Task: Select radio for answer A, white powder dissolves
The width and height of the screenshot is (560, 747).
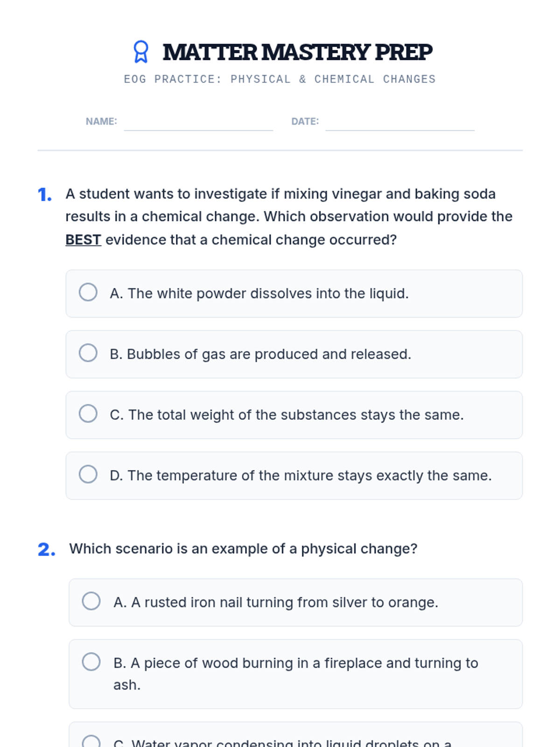Action: tap(88, 292)
